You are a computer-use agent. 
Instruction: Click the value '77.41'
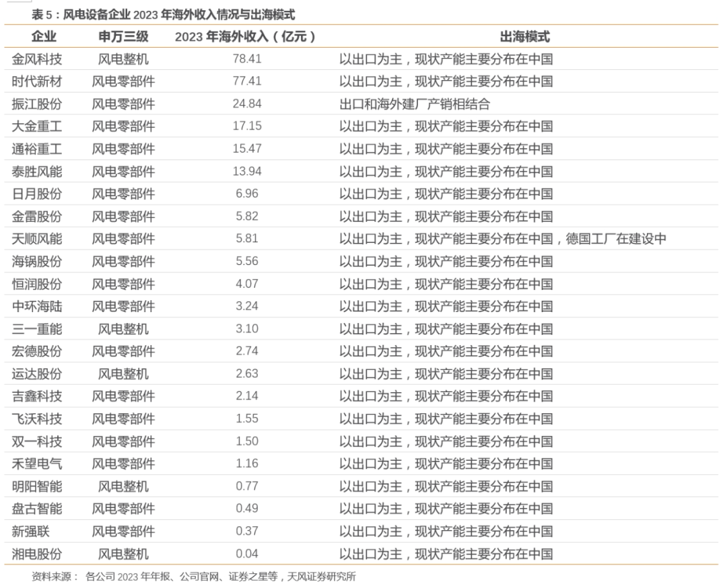pyautogui.click(x=247, y=81)
